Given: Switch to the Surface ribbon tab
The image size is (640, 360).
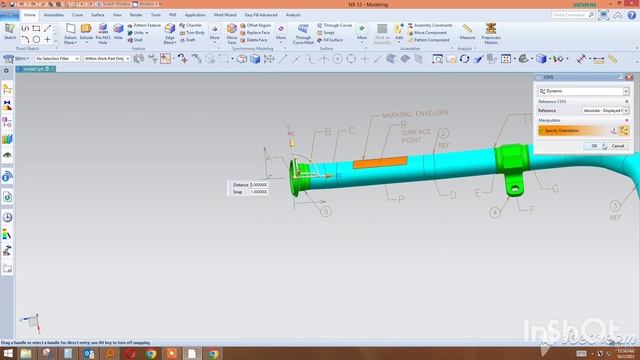Looking at the screenshot, I should (98, 15).
